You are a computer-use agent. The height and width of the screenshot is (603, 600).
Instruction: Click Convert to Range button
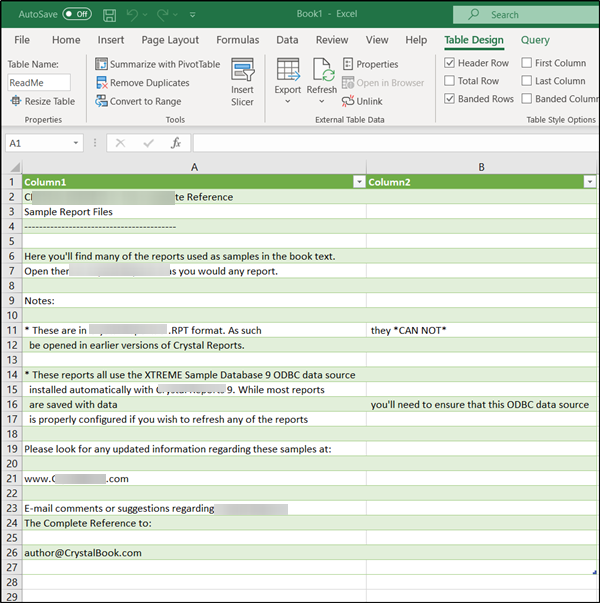138,101
